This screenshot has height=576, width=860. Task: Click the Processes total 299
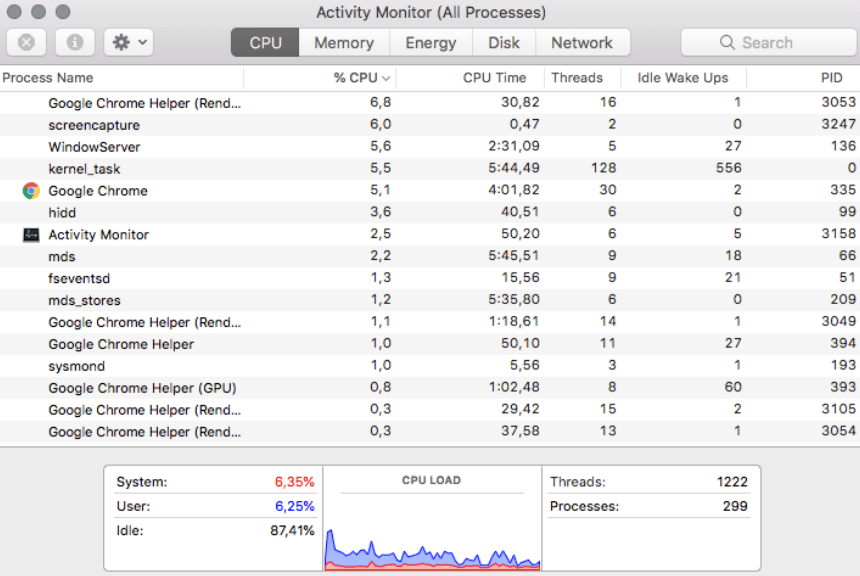coord(735,506)
